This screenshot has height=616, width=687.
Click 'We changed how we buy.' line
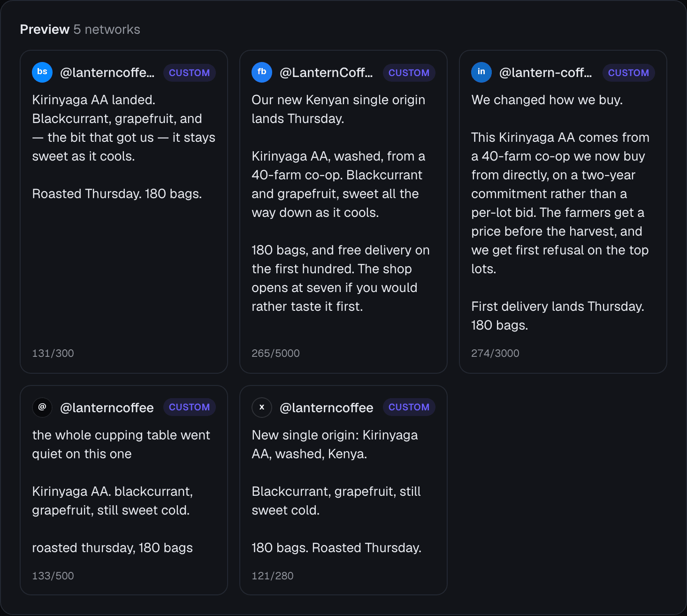click(547, 100)
